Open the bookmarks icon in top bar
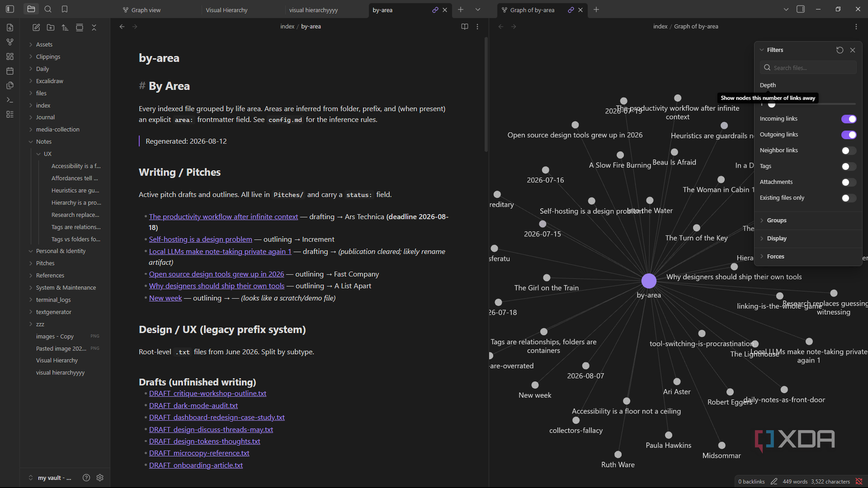The width and height of the screenshot is (868, 488). coord(65,9)
